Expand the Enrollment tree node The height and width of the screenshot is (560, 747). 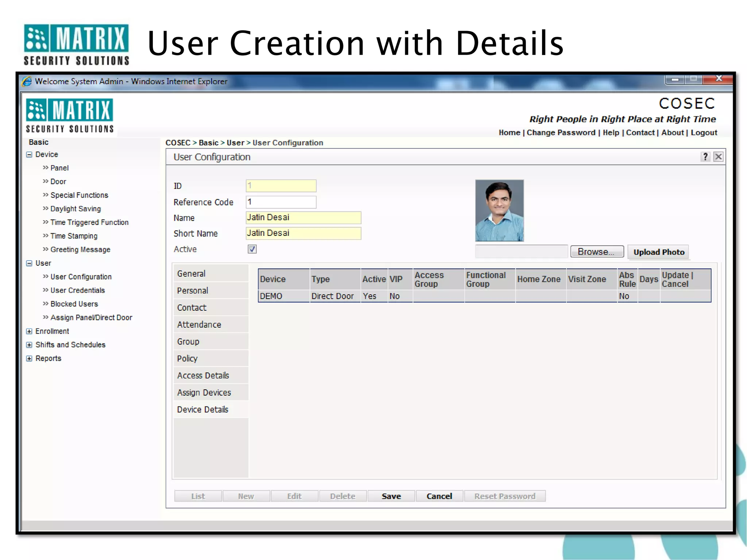tap(29, 331)
